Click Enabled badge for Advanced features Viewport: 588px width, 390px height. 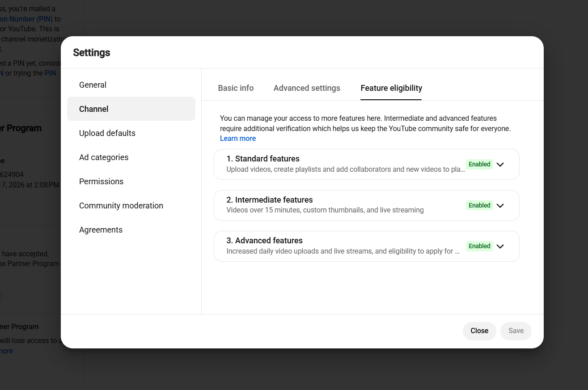480,246
